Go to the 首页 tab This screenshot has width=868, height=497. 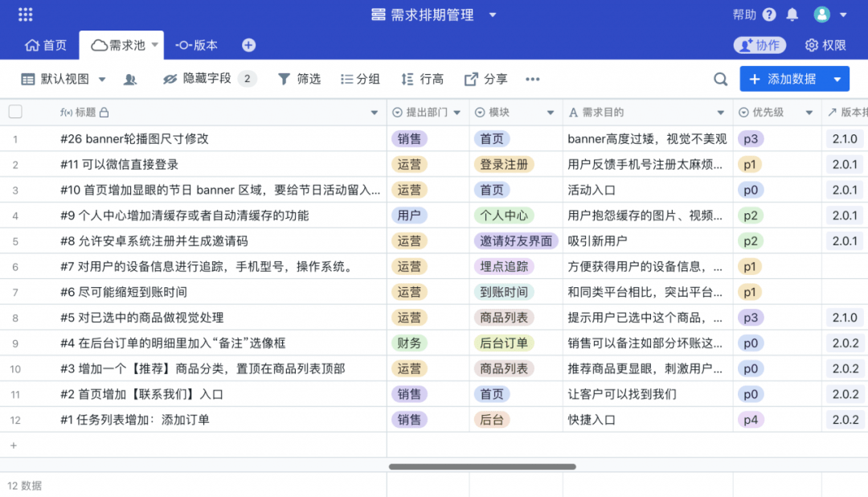coord(46,45)
